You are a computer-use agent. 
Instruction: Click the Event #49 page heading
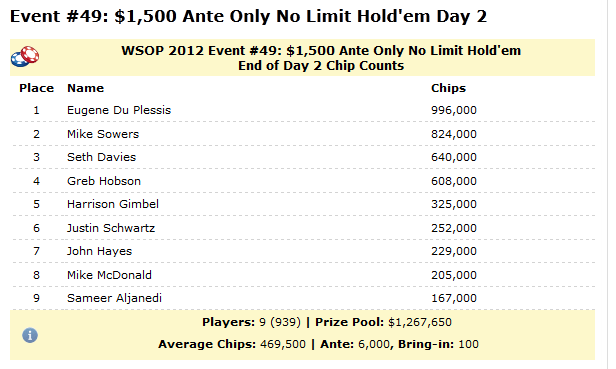[x=248, y=17]
